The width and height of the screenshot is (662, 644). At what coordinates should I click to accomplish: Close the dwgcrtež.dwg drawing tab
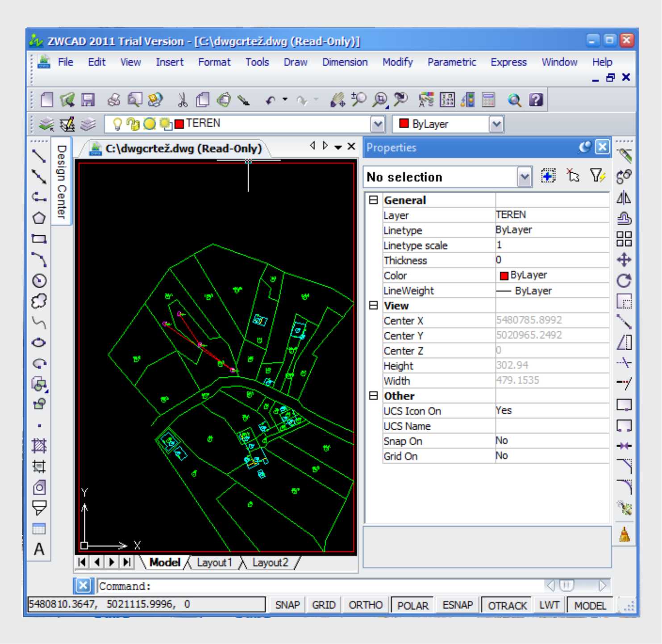coord(351,146)
